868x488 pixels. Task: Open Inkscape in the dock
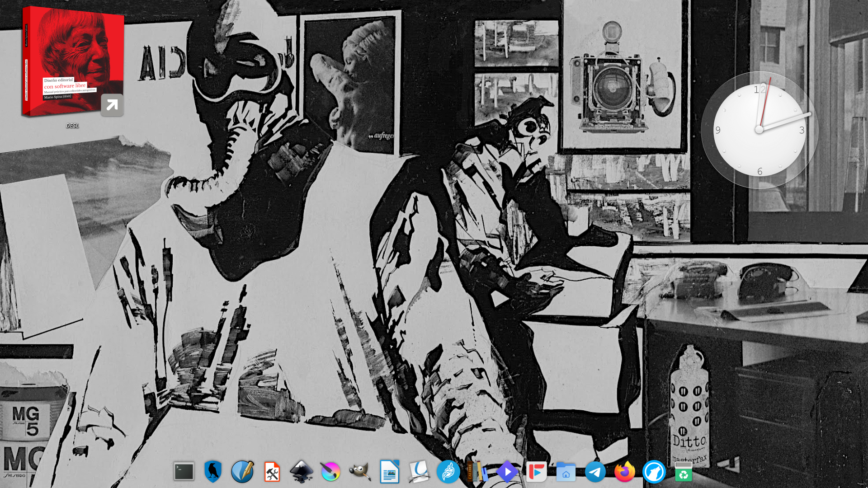point(302,472)
